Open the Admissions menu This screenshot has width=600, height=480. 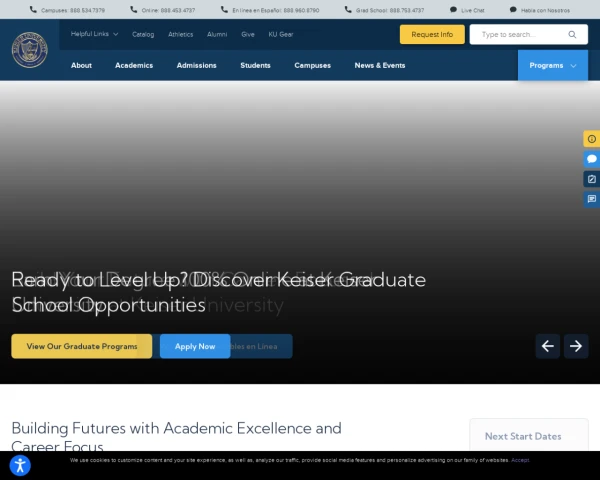pyautogui.click(x=197, y=65)
